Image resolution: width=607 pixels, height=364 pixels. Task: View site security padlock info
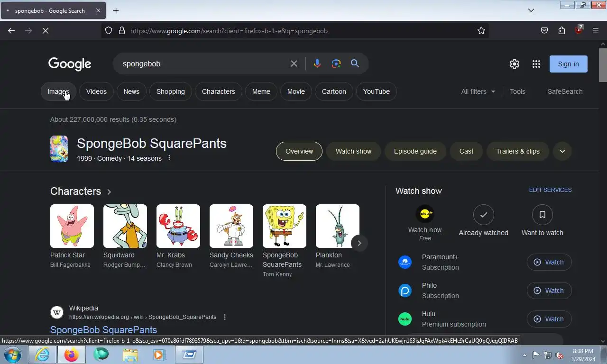[122, 31]
